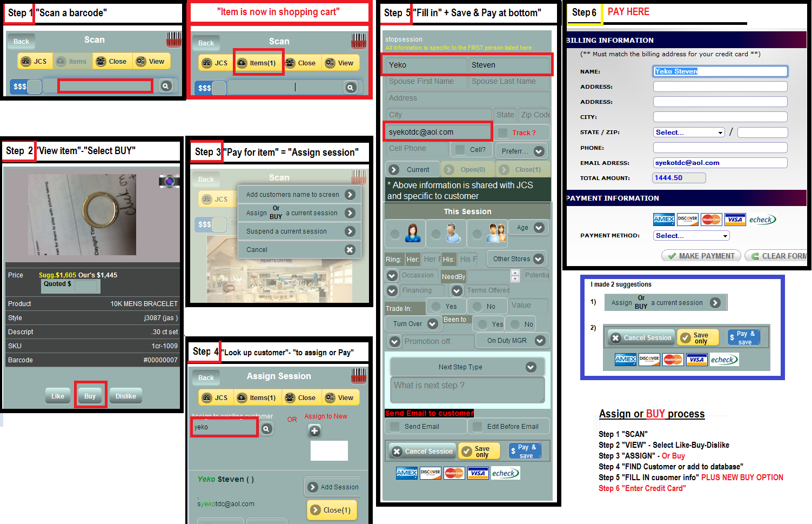
Task: Check the Cell? checkbox
Action: (x=460, y=149)
